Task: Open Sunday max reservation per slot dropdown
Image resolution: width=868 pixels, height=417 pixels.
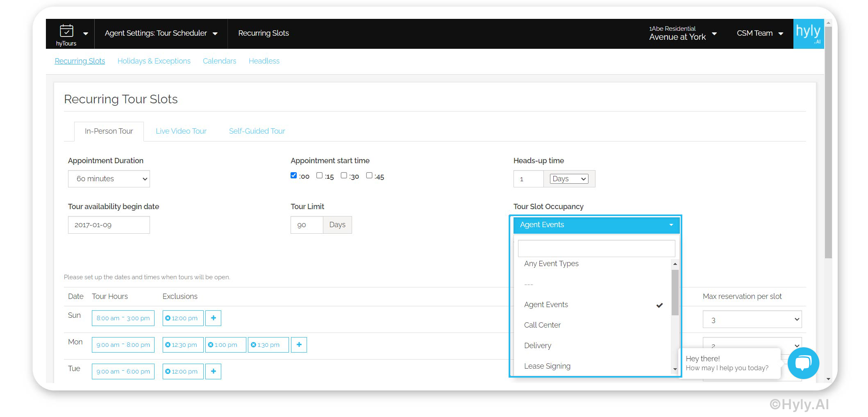Action: [x=752, y=320]
